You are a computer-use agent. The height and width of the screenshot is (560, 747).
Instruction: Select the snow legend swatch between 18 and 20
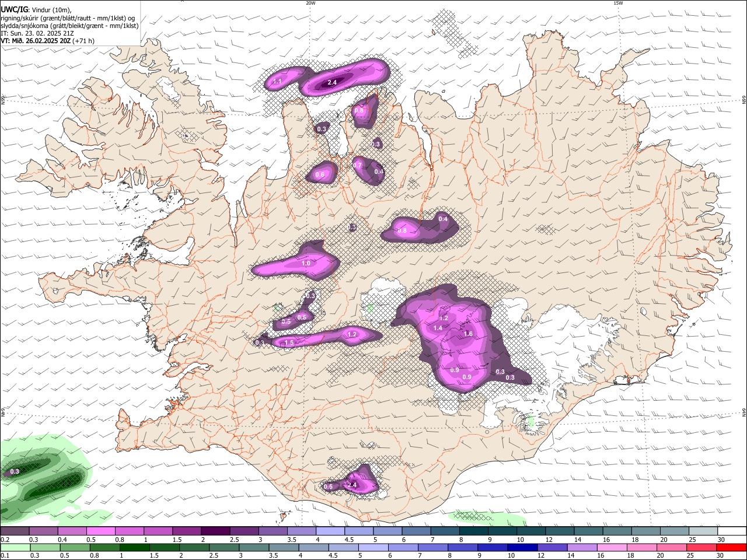[x=645, y=531]
